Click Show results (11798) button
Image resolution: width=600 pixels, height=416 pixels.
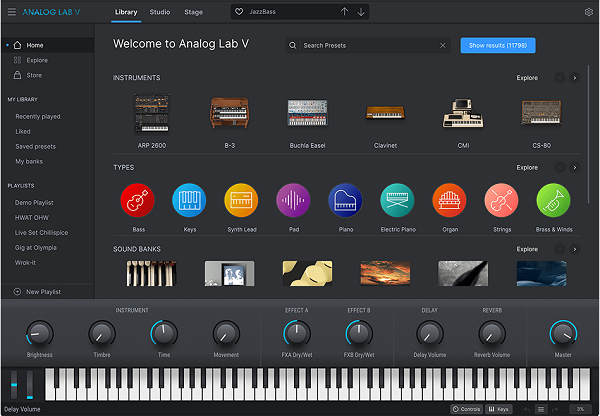(498, 46)
